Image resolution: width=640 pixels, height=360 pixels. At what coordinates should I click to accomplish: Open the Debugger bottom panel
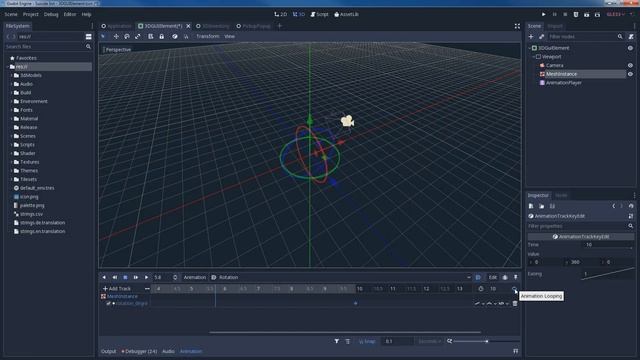pyautogui.click(x=139, y=351)
